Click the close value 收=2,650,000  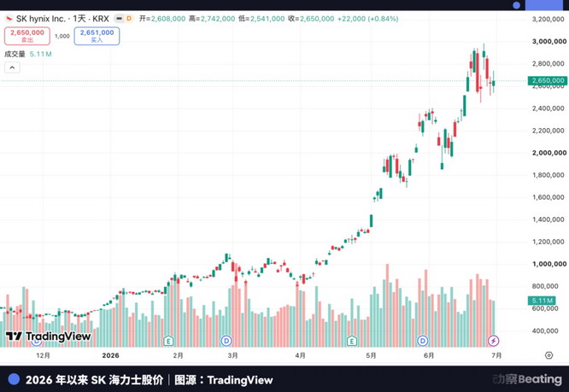(311, 19)
